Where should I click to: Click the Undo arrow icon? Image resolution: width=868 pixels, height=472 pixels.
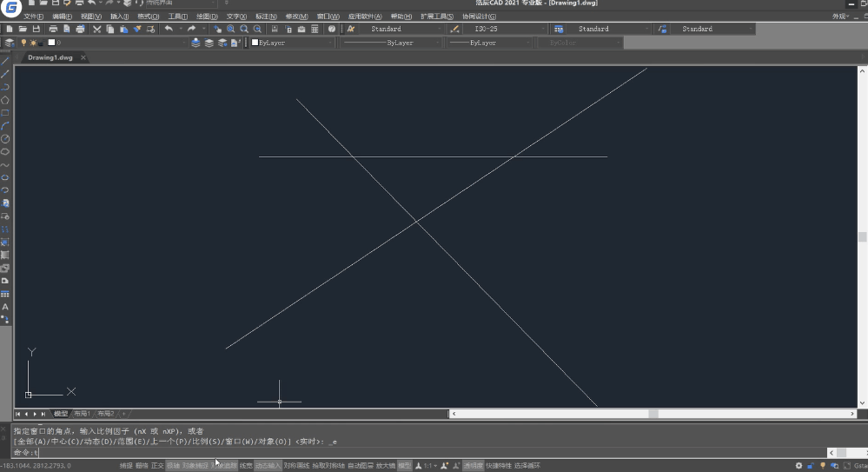click(x=169, y=29)
